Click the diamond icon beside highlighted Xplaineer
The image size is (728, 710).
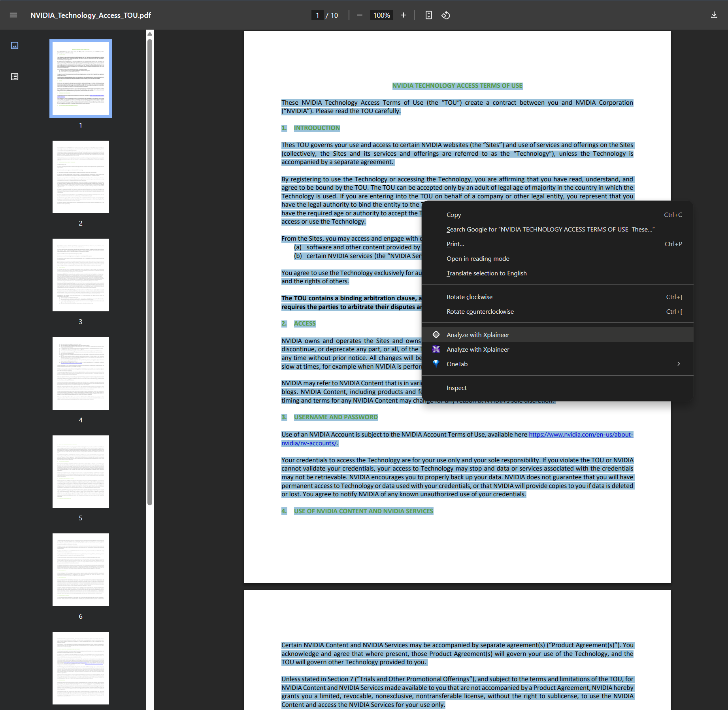(436, 335)
